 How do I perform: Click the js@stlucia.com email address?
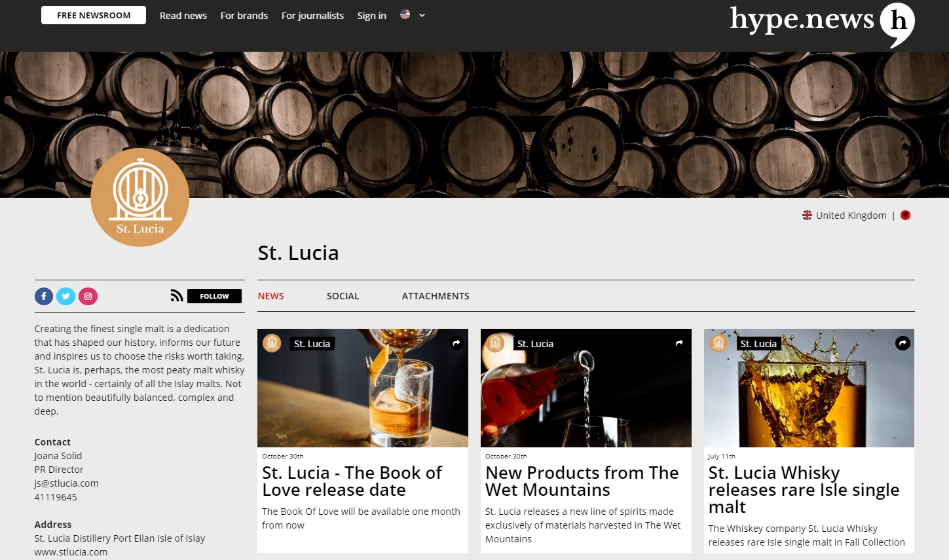(66, 483)
